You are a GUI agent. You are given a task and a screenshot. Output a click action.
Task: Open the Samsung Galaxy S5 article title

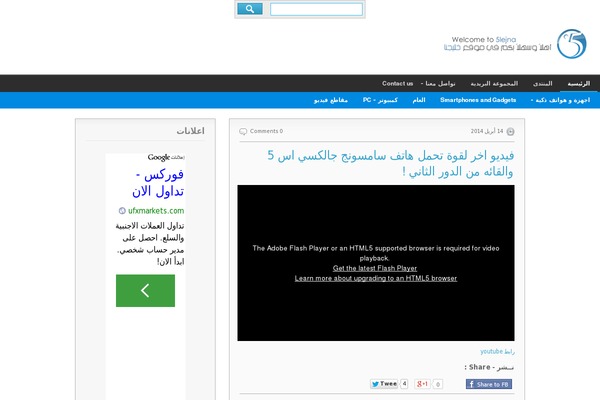pyautogui.click(x=390, y=163)
